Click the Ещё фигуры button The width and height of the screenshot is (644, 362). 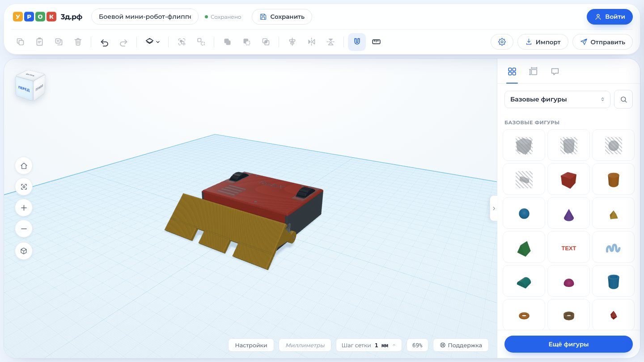(x=568, y=344)
